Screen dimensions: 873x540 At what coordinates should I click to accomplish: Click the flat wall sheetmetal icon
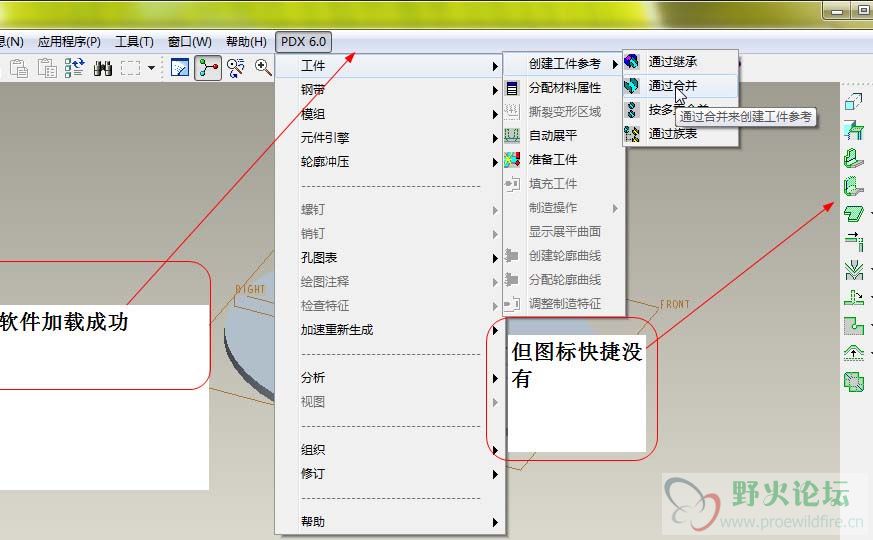pyautogui.click(x=854, y=130)
